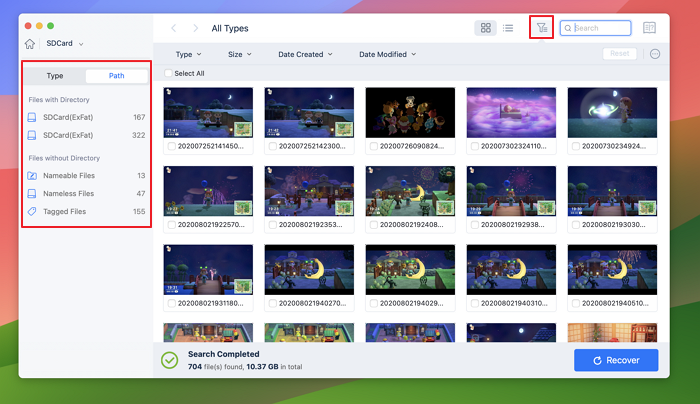Click the 'All Types' title text
The height and width of the screenshot is (404, 700).
coord(230,28)
